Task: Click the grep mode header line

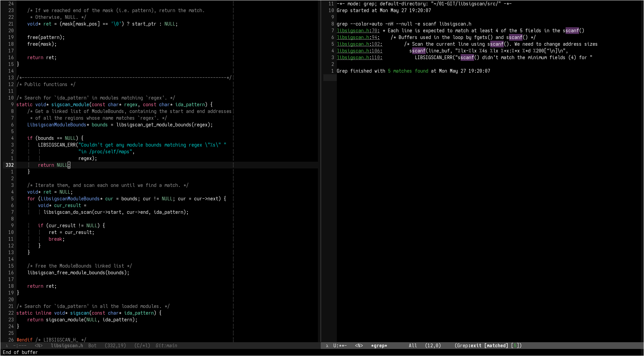Action: (x=424, y=4)
